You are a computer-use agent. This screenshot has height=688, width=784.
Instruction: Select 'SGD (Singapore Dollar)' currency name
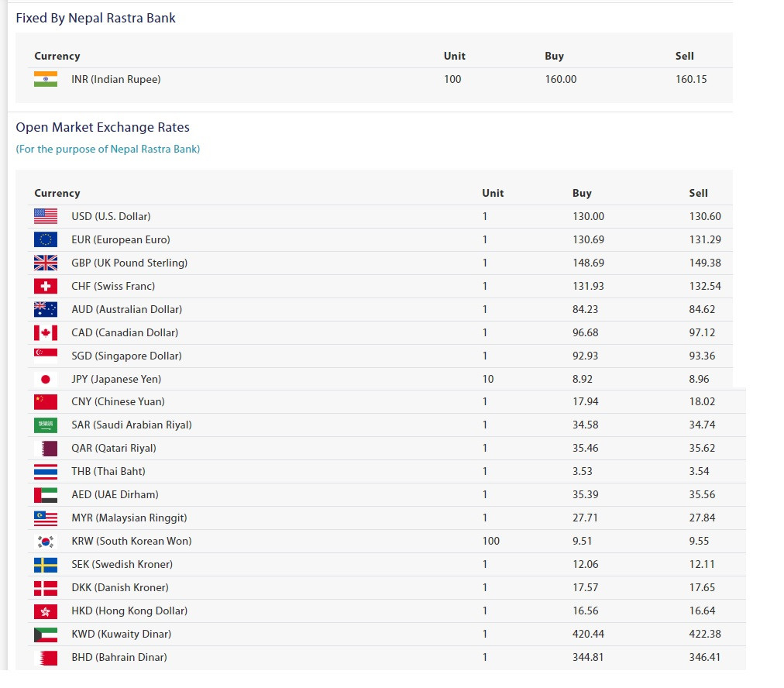(x=126, y=356)
